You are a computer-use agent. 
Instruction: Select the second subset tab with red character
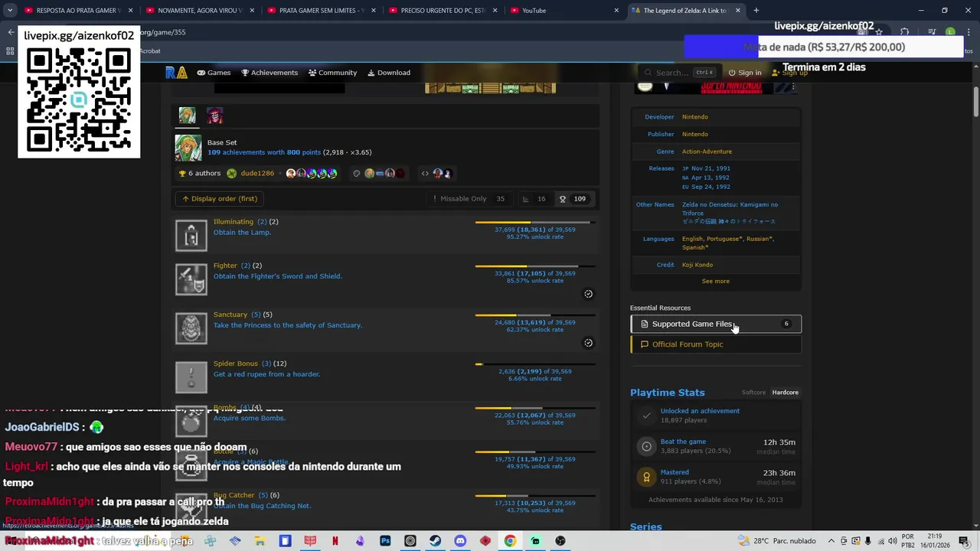(x=214, y=116)
